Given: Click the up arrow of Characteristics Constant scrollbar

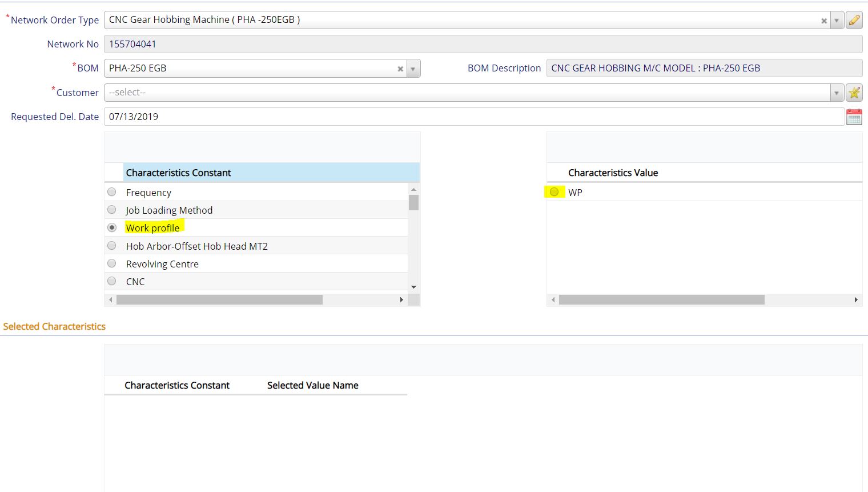Looking at the screenshot, I should (413, 189).
